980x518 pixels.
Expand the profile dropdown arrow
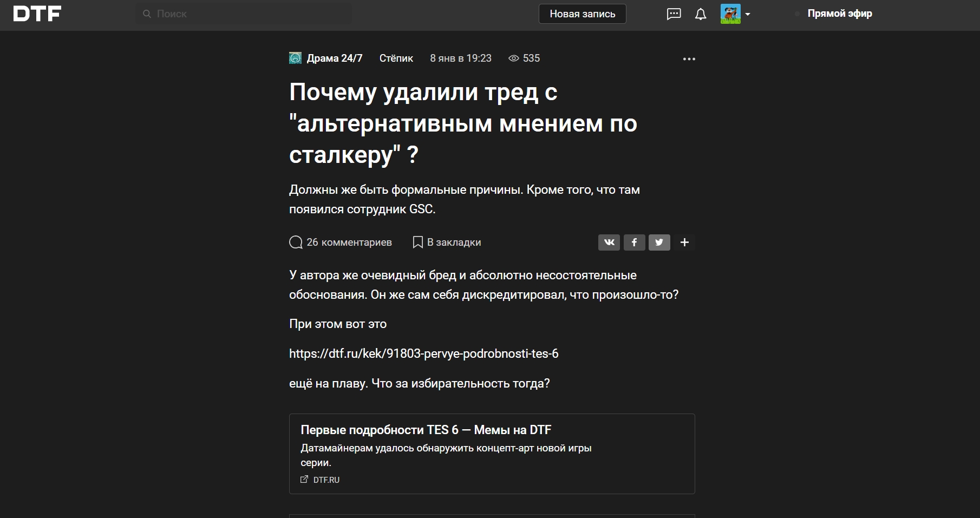(748, 15)
